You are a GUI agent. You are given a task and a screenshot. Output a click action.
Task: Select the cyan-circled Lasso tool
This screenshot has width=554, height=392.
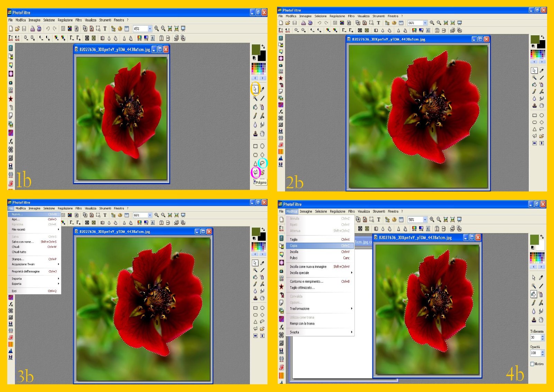(262, 163)
